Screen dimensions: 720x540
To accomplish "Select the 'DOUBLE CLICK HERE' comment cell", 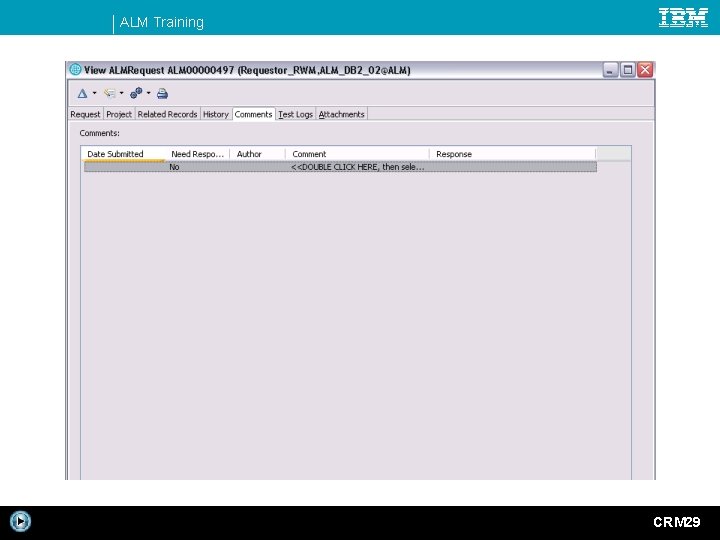I will pos(358,167).
